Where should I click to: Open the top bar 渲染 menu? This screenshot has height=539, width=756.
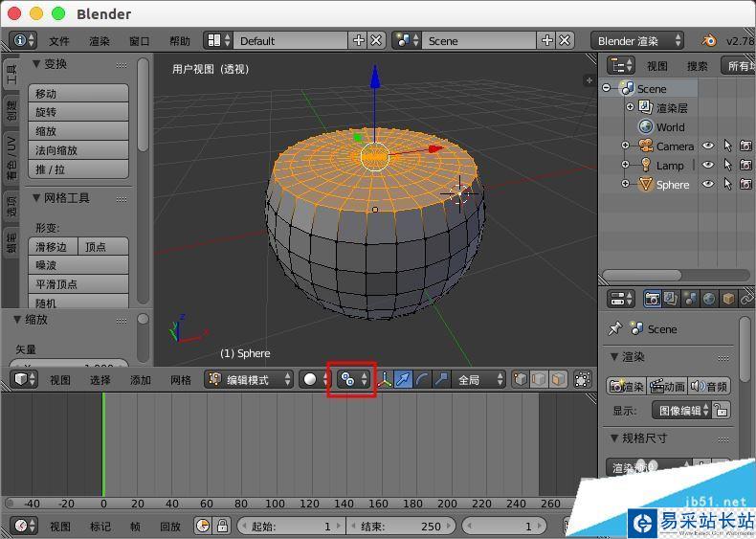100,41
